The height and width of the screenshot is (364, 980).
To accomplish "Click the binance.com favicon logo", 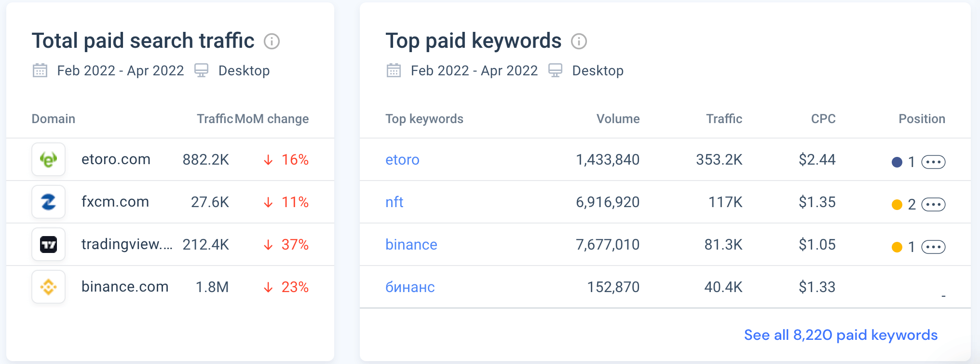I will pyautogui.click(x=48, y=287).
